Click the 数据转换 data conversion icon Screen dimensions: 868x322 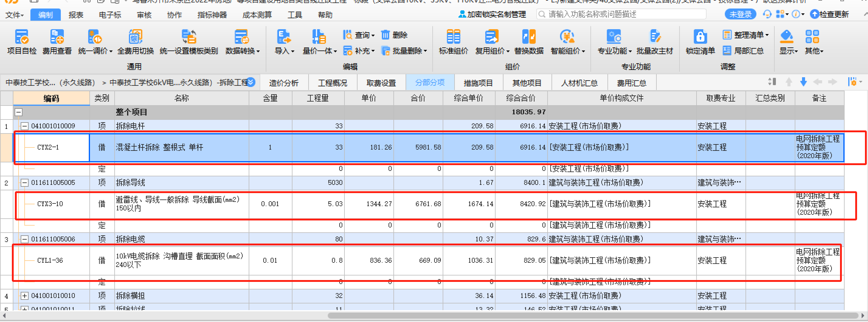tap(242, 36)
